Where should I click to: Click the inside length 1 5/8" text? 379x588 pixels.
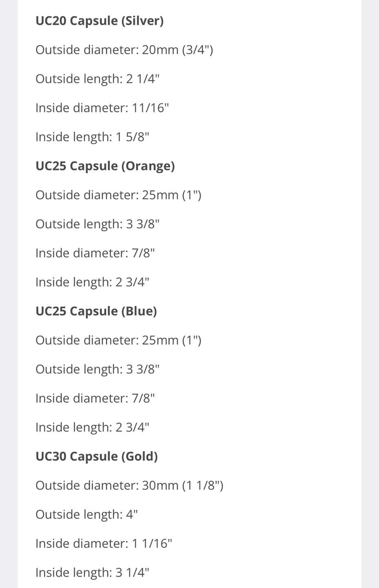tap(92, 137)
